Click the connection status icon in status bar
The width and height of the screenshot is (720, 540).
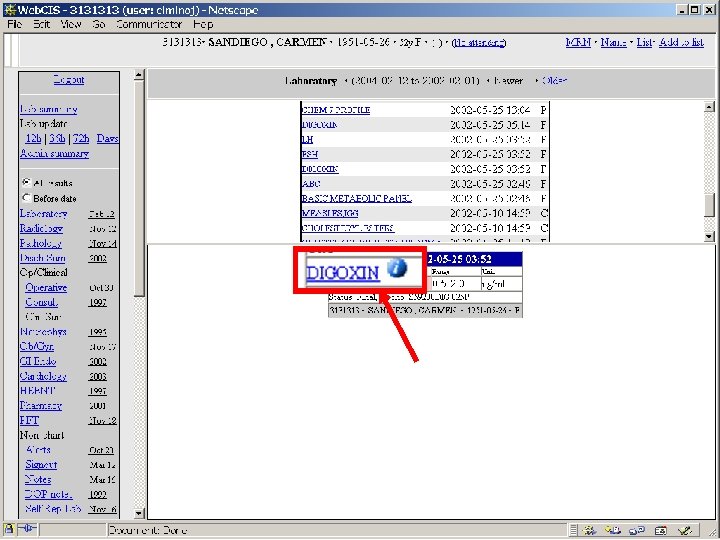click(x=28, y=529)
